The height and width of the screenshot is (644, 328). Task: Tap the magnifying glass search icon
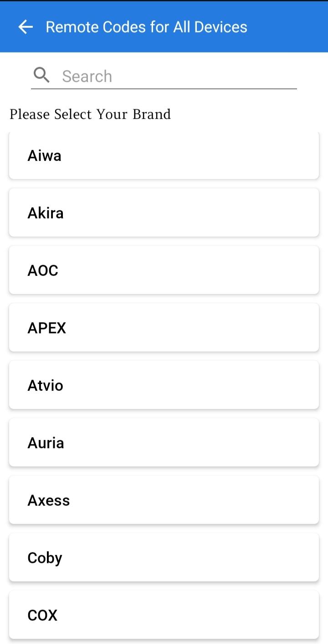(x=41, y=75)
